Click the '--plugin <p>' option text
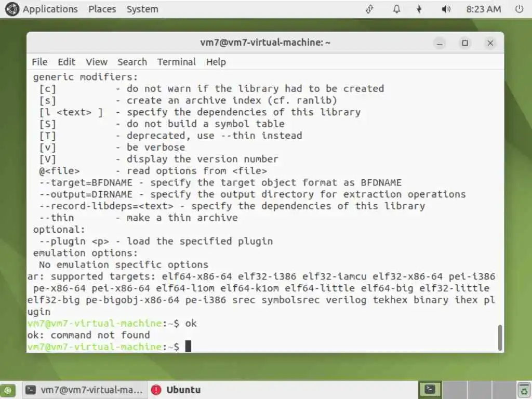Viewport: 532px width, 399px height. (74, 241)
